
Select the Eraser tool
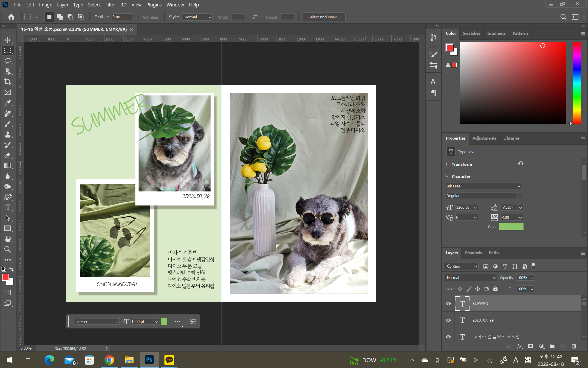click(x=8, y=155)
